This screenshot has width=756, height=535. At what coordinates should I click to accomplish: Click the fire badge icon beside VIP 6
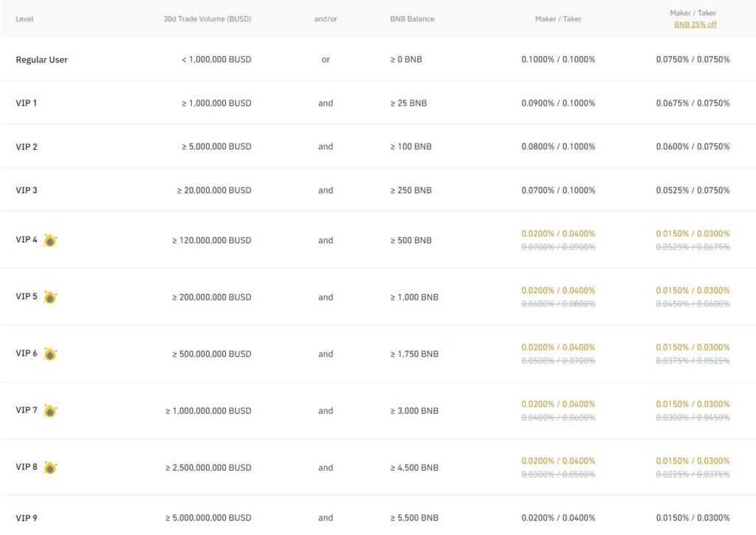[49, 354]
